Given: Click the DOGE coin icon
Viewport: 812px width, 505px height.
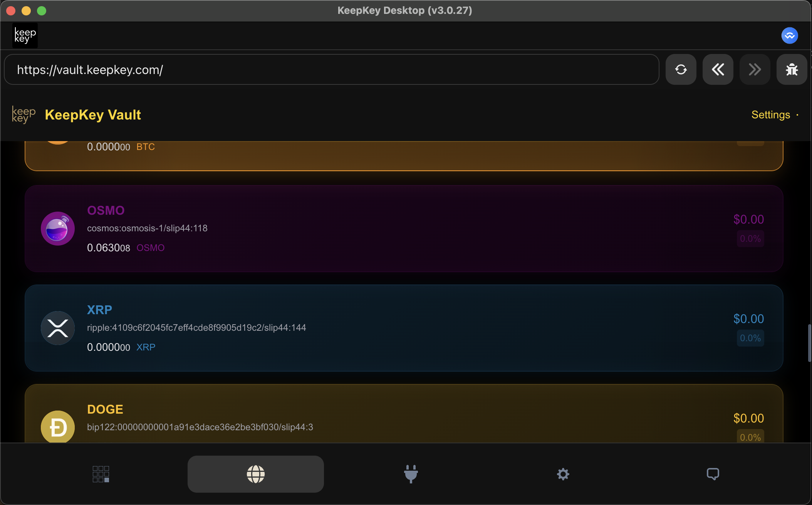Looking at the screenshot, I should (58, 427).
